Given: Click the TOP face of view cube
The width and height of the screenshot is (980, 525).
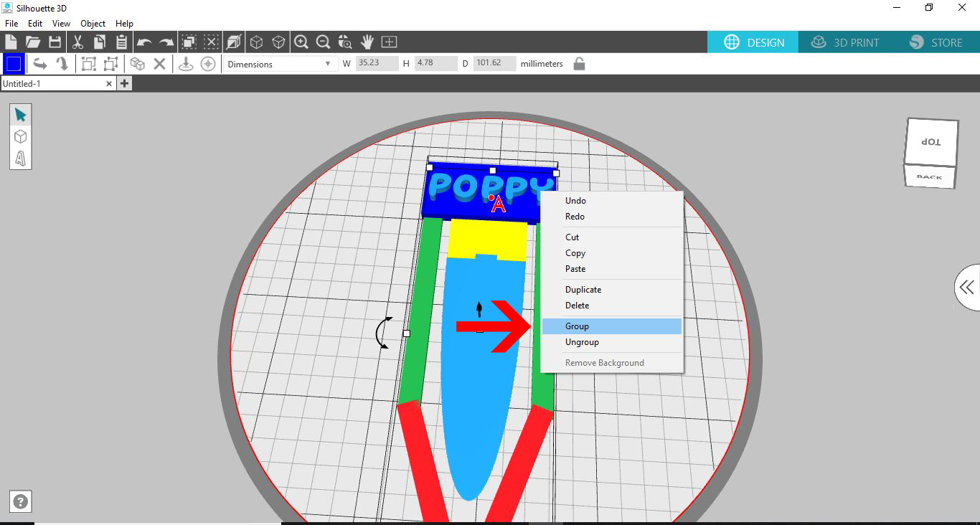Looking at the screenshot, I should coord(931,142).
